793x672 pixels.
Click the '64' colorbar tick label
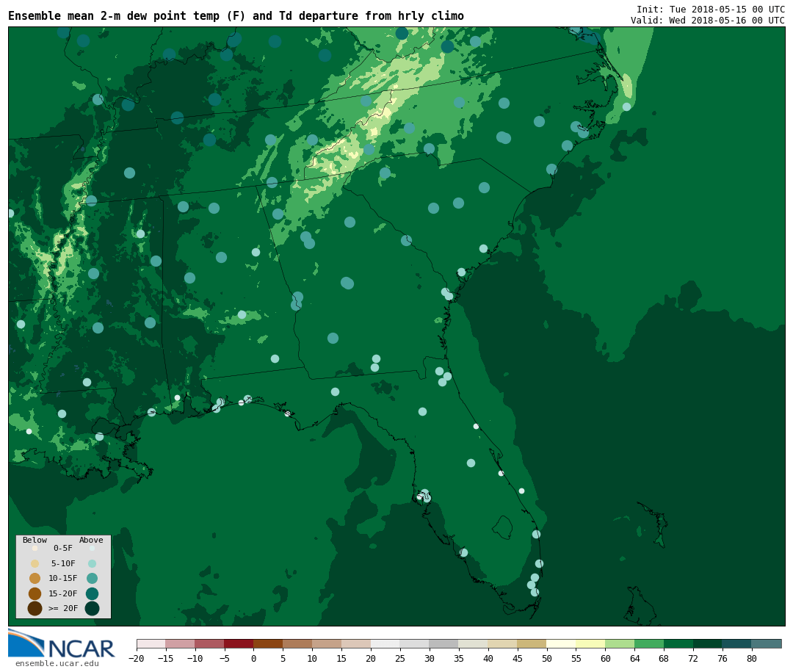[634, 658]
